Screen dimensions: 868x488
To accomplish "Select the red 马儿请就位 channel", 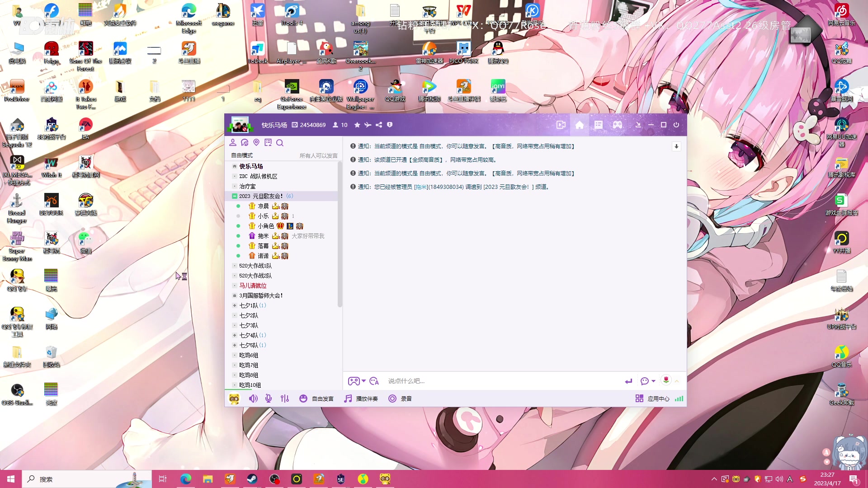I will pyautogui.click(x=253, y=286).
